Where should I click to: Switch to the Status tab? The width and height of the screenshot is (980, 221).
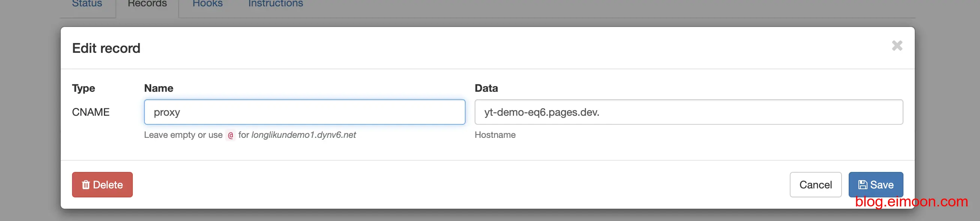tap(87, 4)
